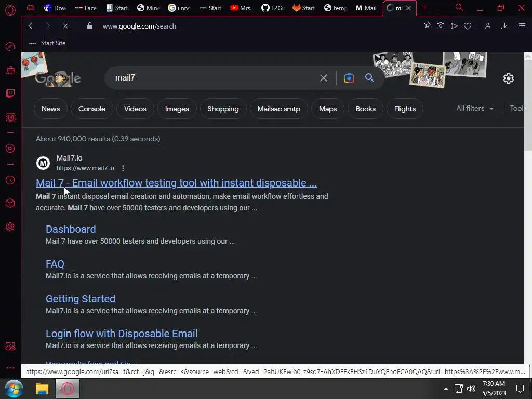Open Google quick settings gear

coord(508,78)
